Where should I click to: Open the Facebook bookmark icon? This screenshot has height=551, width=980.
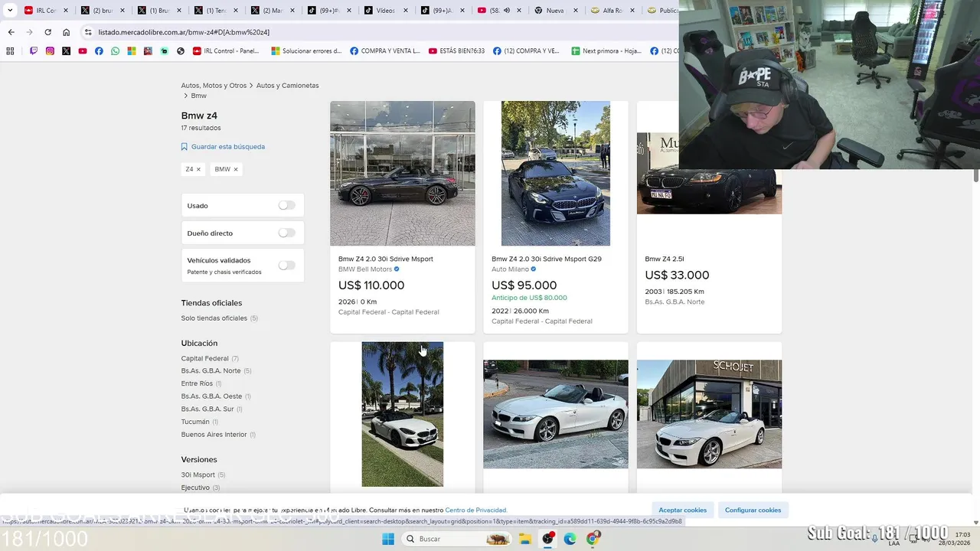click(x=99, y=51)
